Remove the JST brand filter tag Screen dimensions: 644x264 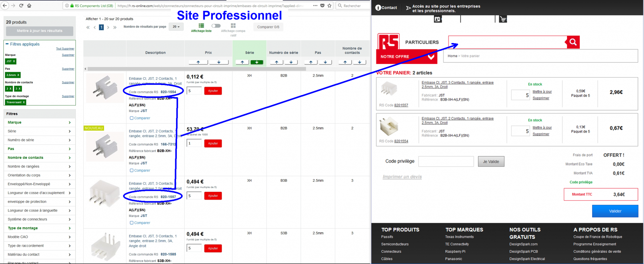10,61
